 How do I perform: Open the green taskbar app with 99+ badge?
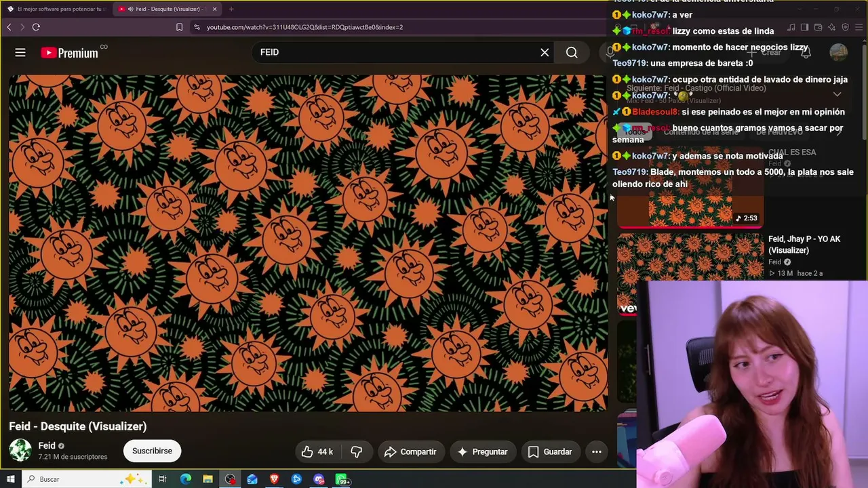[x=342, y=480]
